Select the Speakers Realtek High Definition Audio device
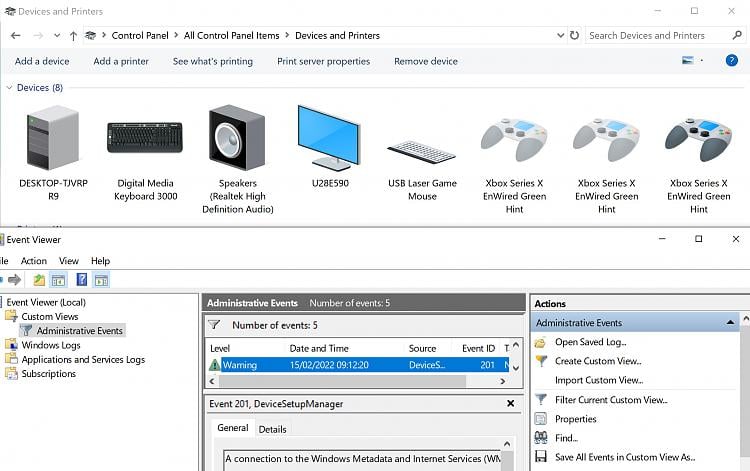750x471 pixels. coord(237,138)
